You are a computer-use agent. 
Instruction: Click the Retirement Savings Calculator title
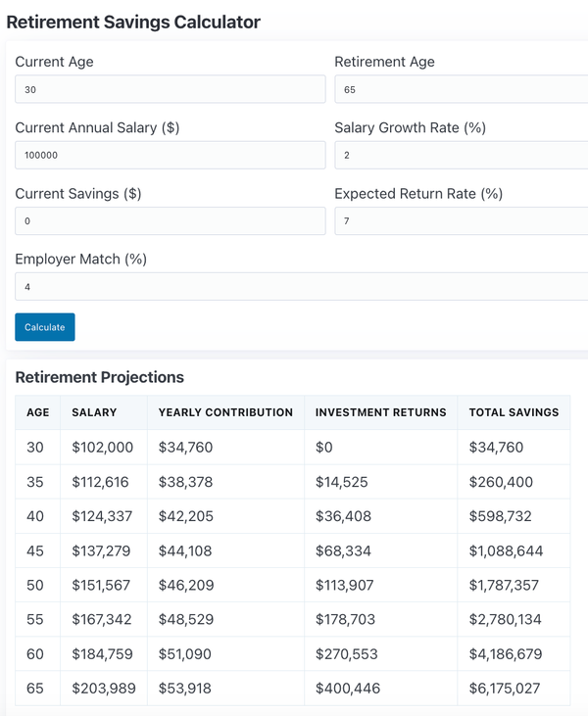coord(133,22)
